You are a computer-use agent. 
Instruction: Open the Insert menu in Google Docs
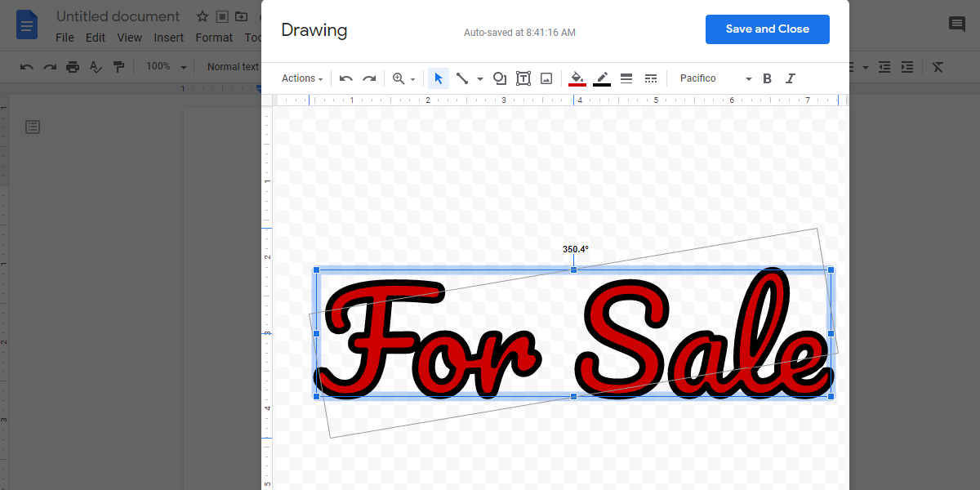tap(168, 37)
